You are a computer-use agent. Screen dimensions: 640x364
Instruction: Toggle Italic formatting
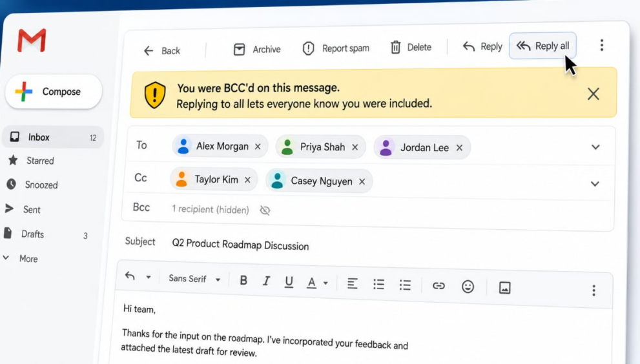266,281
